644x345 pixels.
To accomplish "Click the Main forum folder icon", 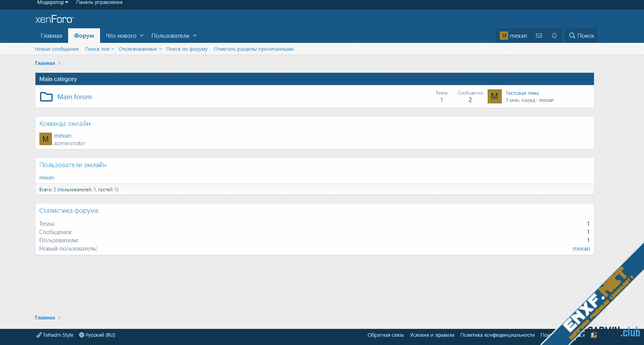I will pos(46,97).
